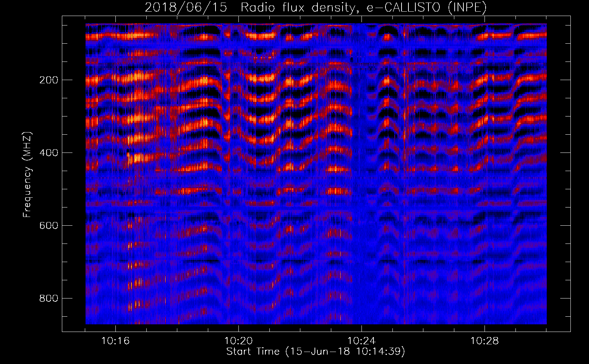Click the 10:16 time tick label
Image resolution: width=589 pixels, height=364 pixels.
coord(115,341)
